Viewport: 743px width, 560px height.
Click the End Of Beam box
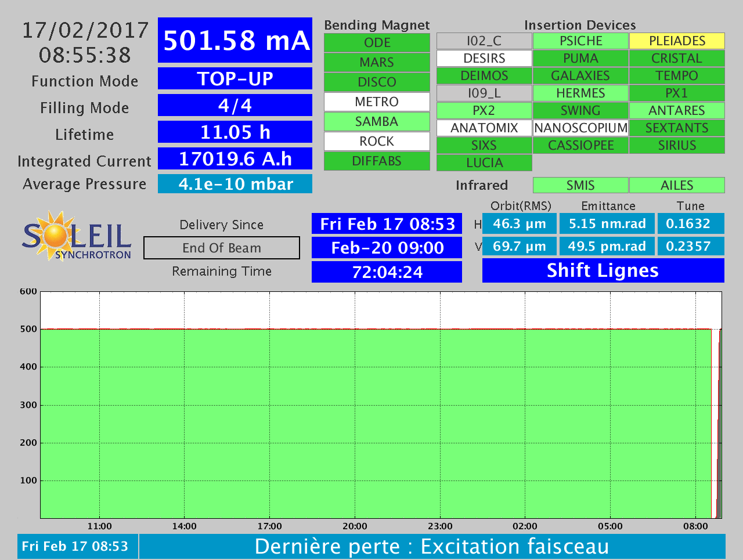[x=222, y=248]
